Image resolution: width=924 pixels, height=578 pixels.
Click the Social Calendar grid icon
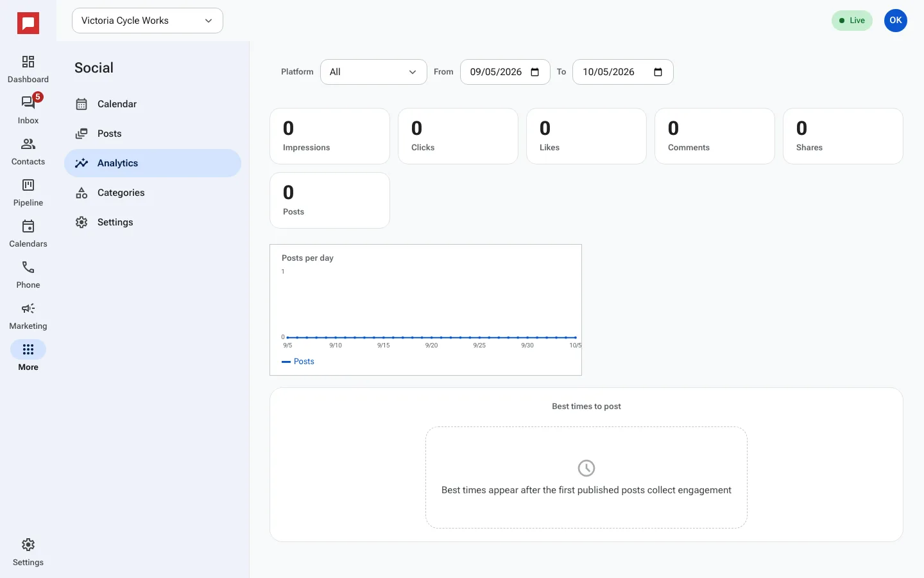(x=81, y=104)
